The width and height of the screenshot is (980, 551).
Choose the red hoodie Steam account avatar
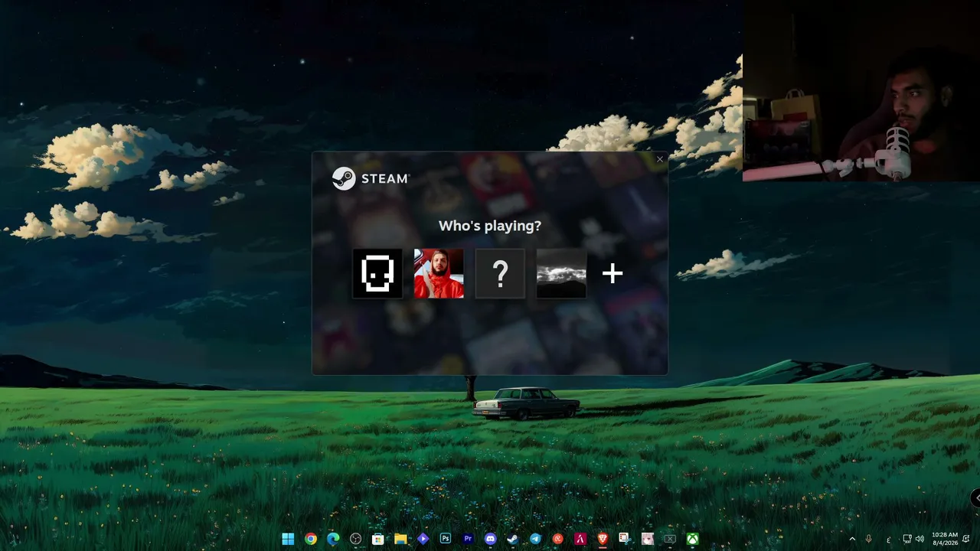click(x=439, y=273)
